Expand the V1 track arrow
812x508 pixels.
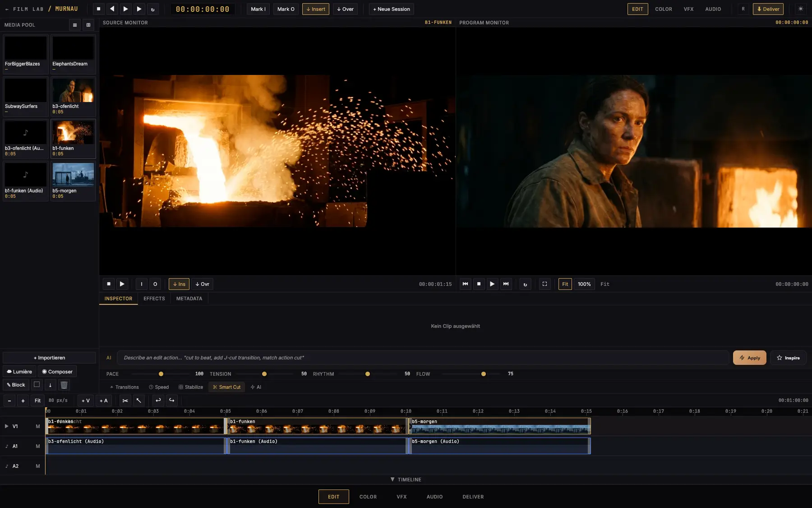(x=7, y=426)
